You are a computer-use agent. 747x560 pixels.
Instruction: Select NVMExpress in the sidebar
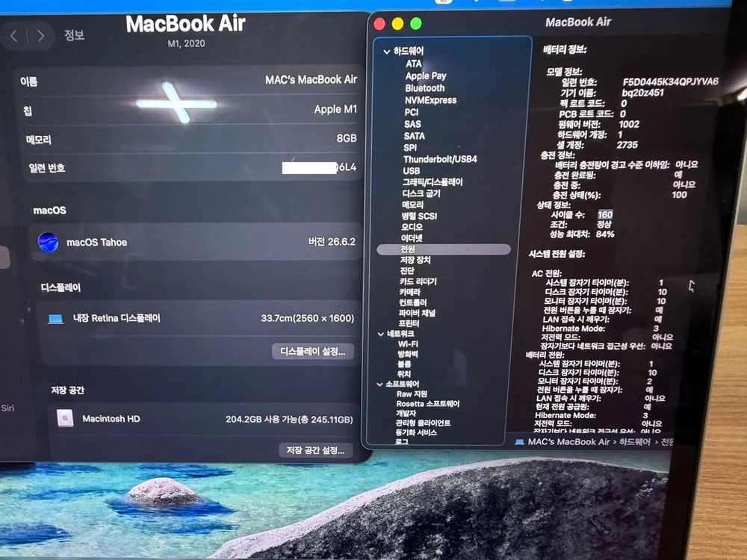click(x=431, y=100)
